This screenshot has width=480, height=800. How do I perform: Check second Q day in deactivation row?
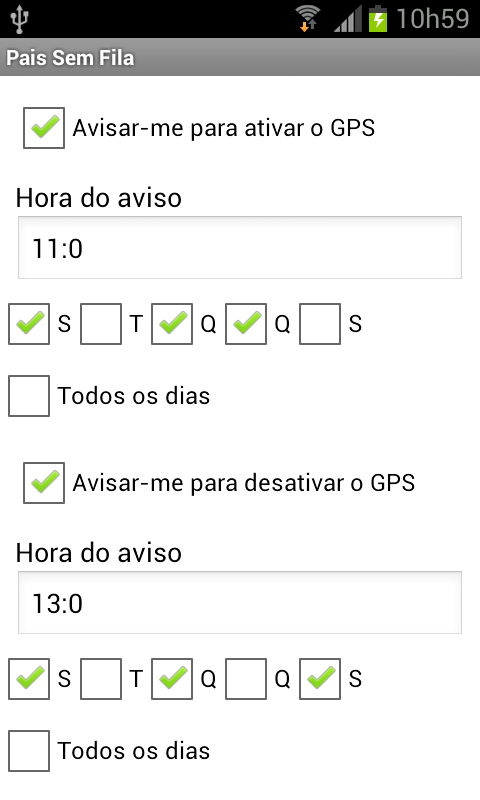pyautogui.click(x=246, y=679)
